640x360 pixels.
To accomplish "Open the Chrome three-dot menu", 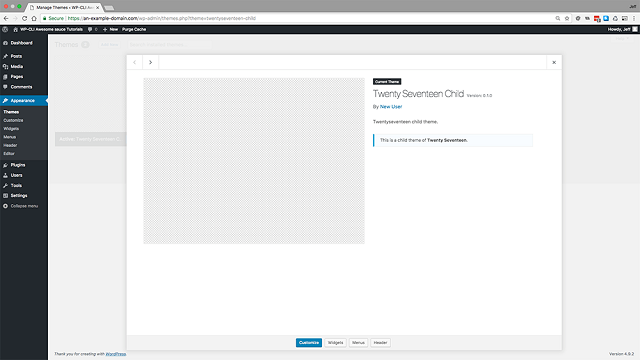I will [x=634, y=18].
